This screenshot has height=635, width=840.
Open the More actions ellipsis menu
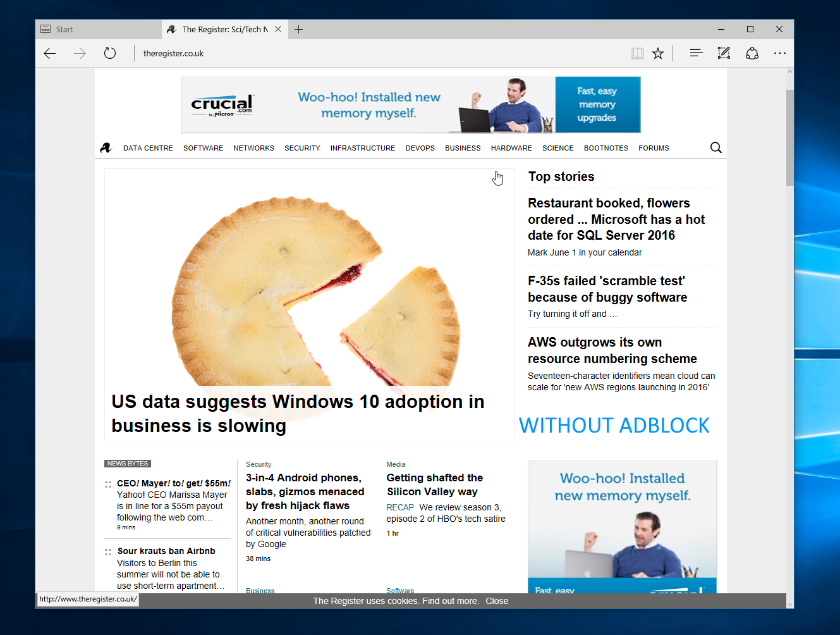click(x=780, y=53)
